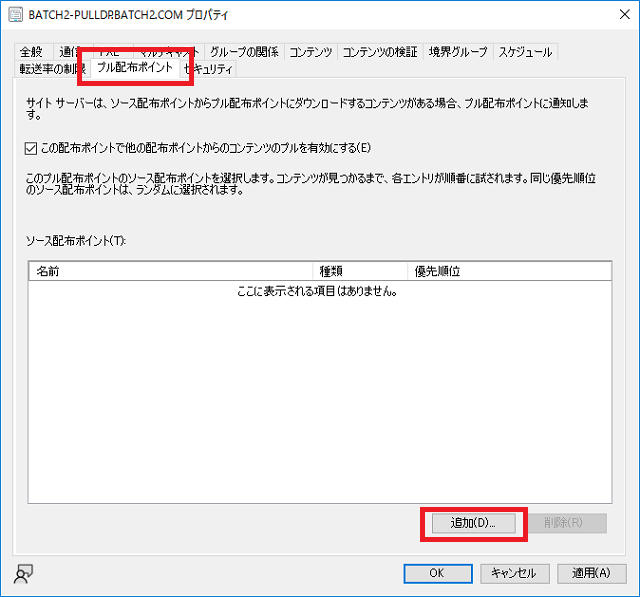Go to the 境界グループ tab
Screen dimensions: 640x597
pyautogui.click(x=458, y=52)
